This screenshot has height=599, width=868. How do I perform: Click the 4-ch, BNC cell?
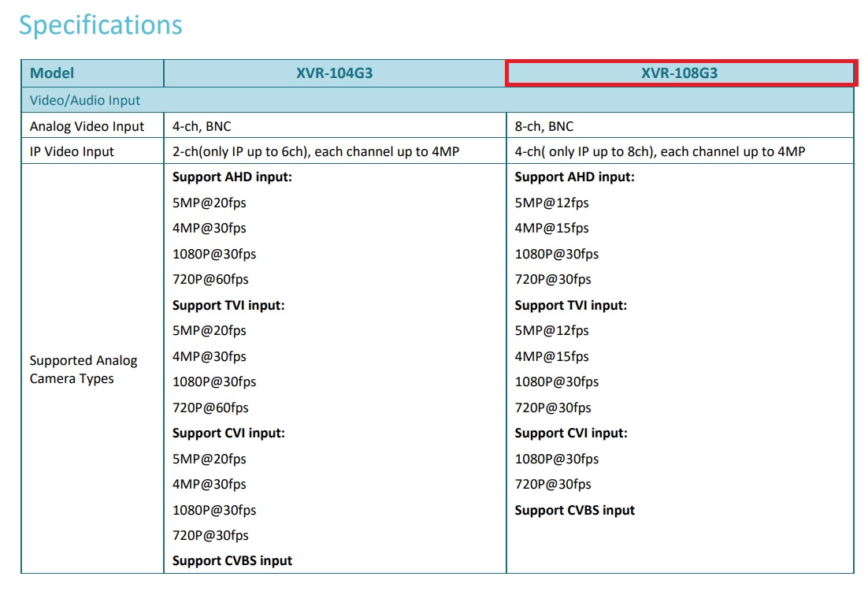(x=202, y=126)
